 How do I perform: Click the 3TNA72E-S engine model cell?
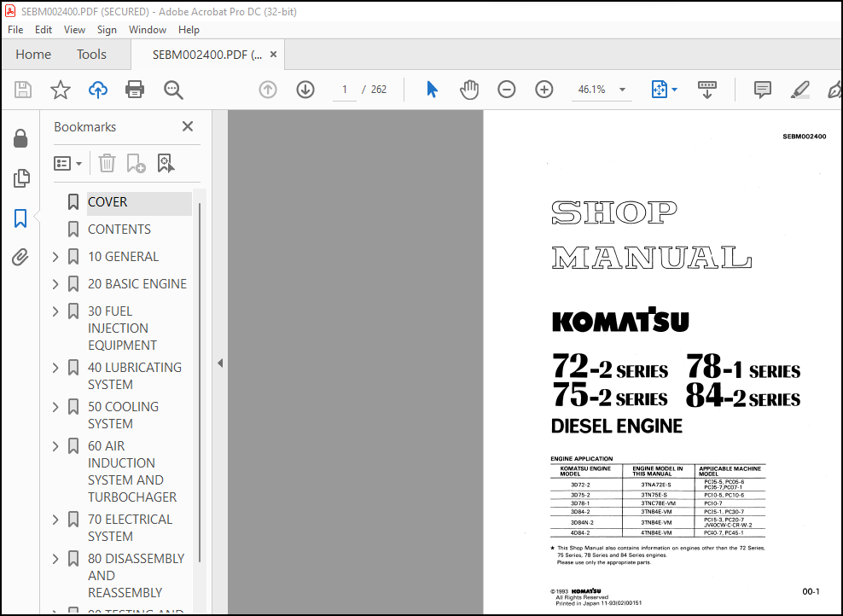[656, 485]
